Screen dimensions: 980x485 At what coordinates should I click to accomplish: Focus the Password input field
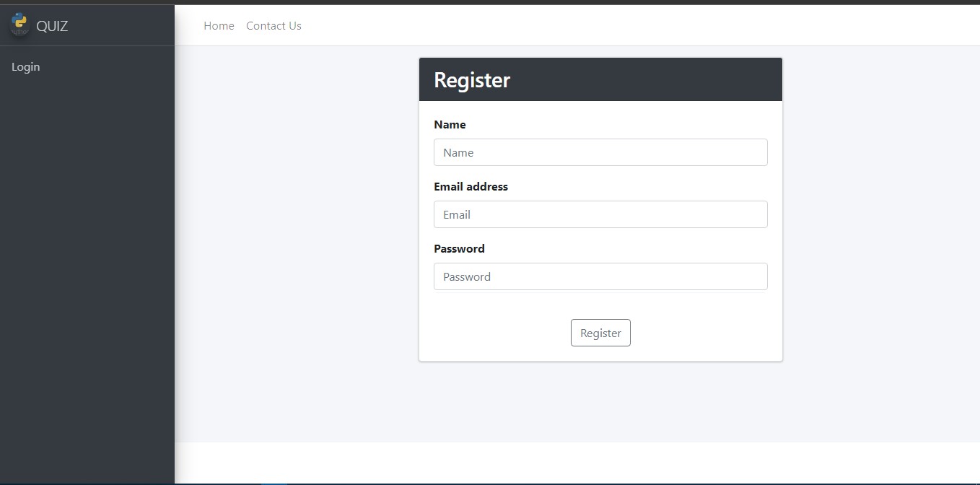[600, 276]
